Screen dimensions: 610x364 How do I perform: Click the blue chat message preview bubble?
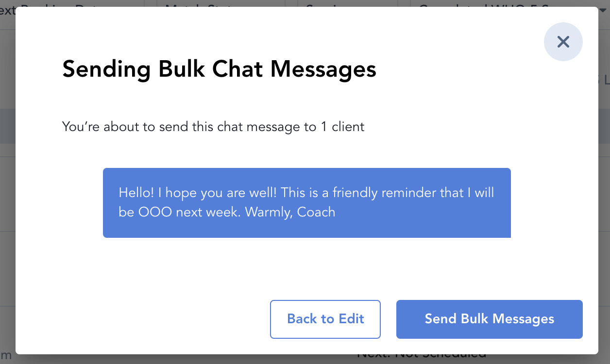306,202
